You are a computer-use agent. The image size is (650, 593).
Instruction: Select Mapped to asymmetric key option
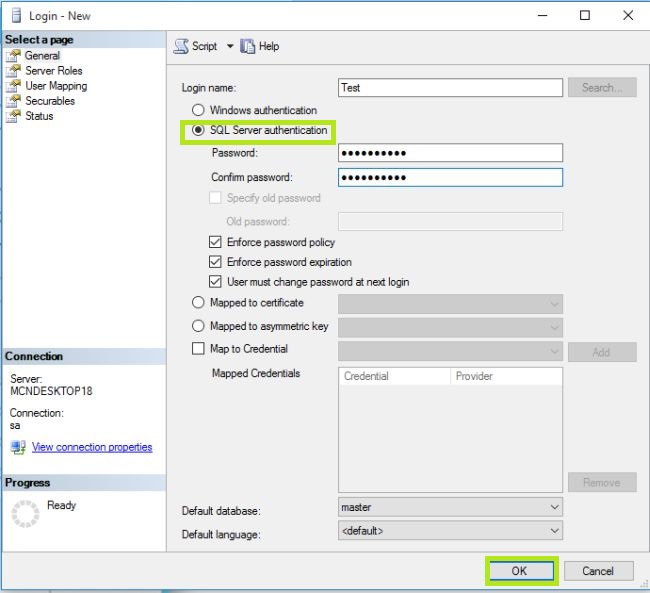pos(198,326)
